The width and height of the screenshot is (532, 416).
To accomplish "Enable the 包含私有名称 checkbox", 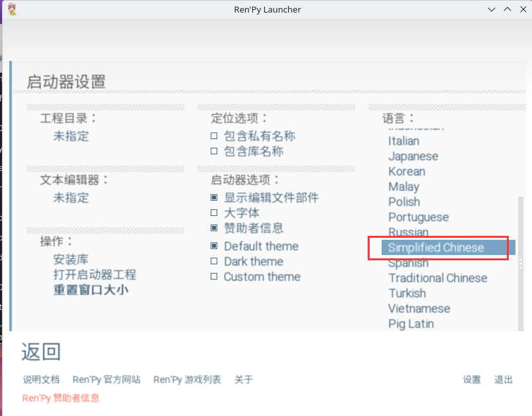I will (x=214, y=136).
